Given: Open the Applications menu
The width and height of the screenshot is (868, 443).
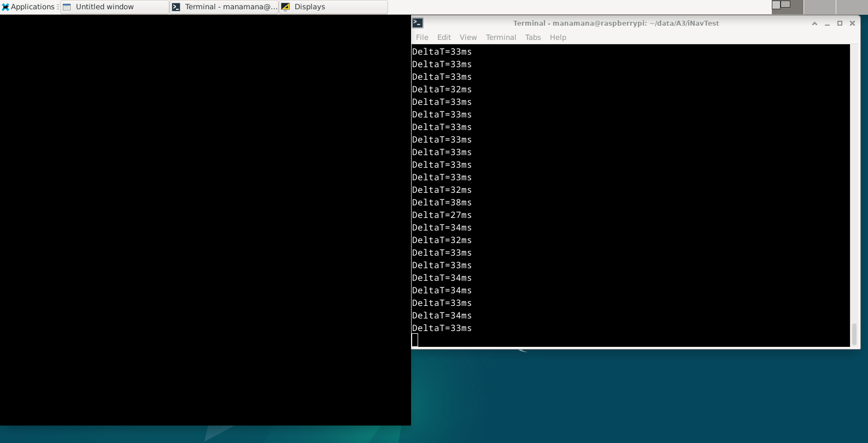Looking at the screenshot, I should tap(28, 7).
